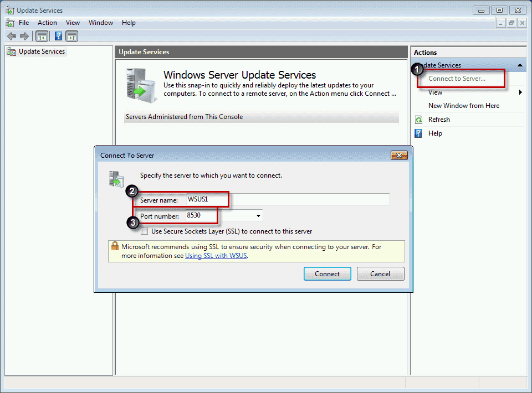Image resolution: width=532 pixels, height=393 pixels.
Task: Click the Help icon on the toolbar
Action: click(58, 35)
